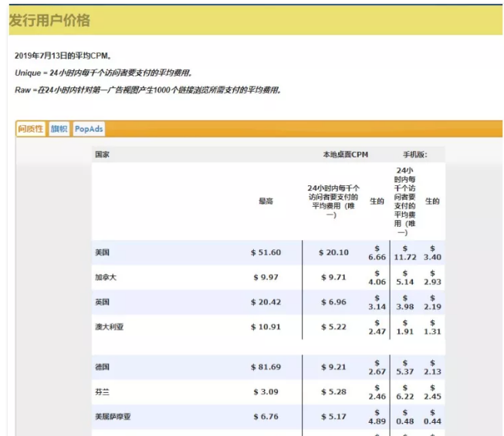Click the $ 51.60 value

point(266,252)
